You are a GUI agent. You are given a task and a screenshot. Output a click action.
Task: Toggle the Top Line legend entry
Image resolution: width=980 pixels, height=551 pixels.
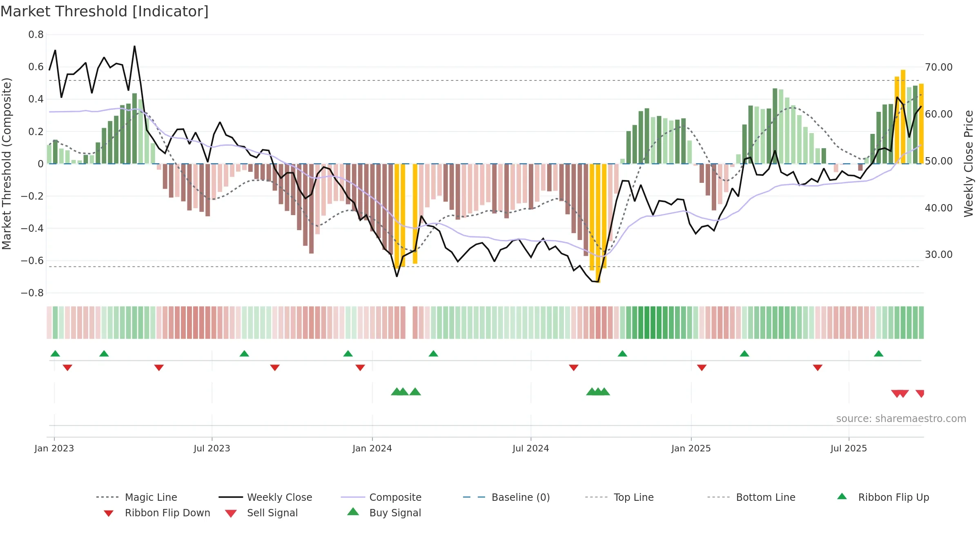619,497
